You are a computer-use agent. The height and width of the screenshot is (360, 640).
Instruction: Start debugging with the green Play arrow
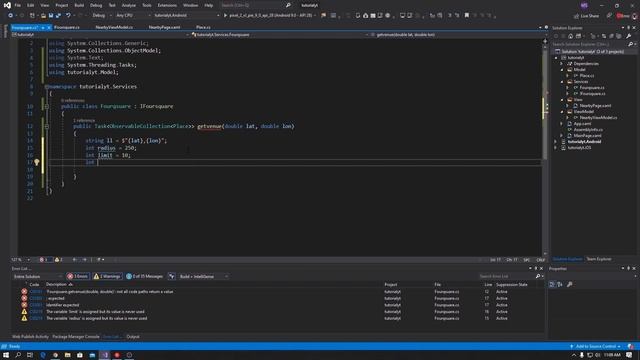pyautogui.click(x=225, y=16)
